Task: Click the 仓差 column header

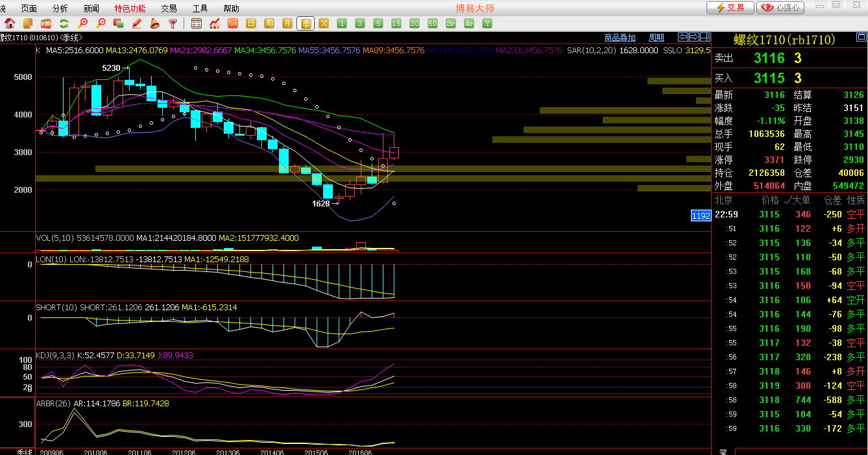Action: [x=832, y=201]
